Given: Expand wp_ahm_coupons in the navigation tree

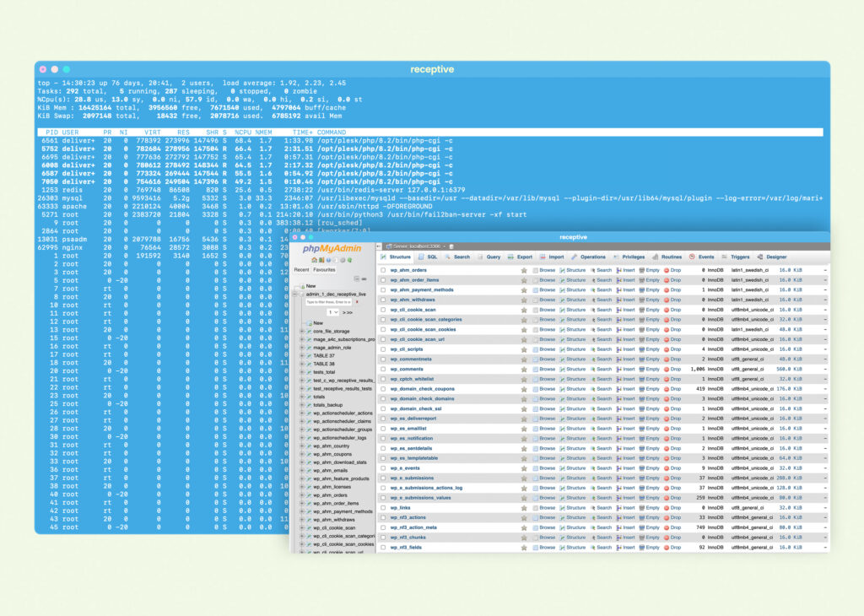Looking at the screenshot, I should 302,455.
